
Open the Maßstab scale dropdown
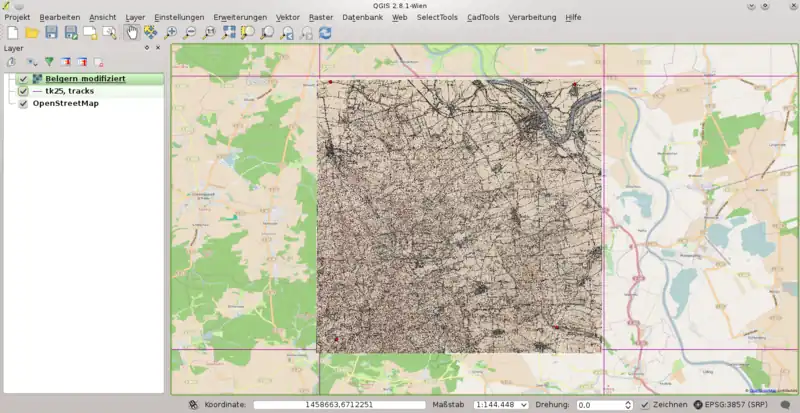523,405
